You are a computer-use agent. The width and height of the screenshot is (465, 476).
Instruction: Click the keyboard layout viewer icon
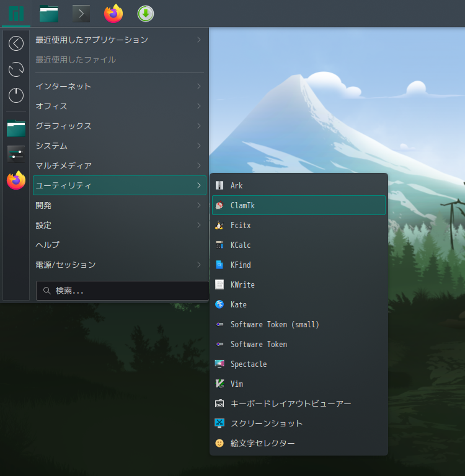pyautogui.click(x=219, y=403)
